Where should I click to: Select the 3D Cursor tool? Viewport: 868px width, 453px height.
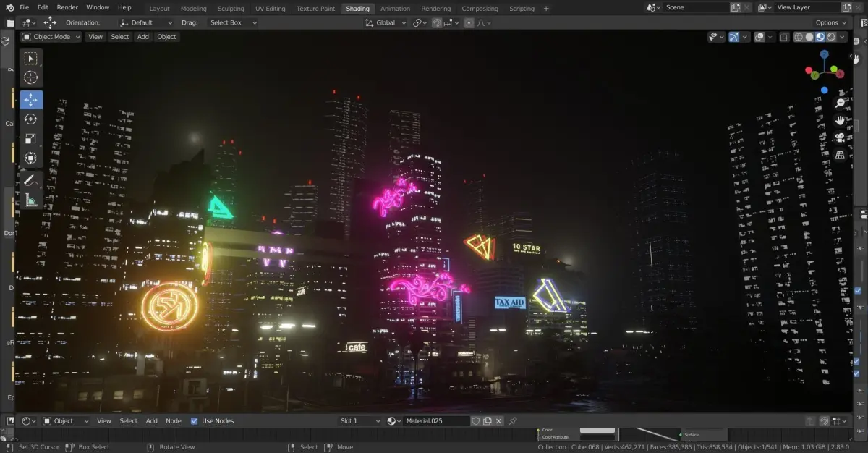coord(30,77)
